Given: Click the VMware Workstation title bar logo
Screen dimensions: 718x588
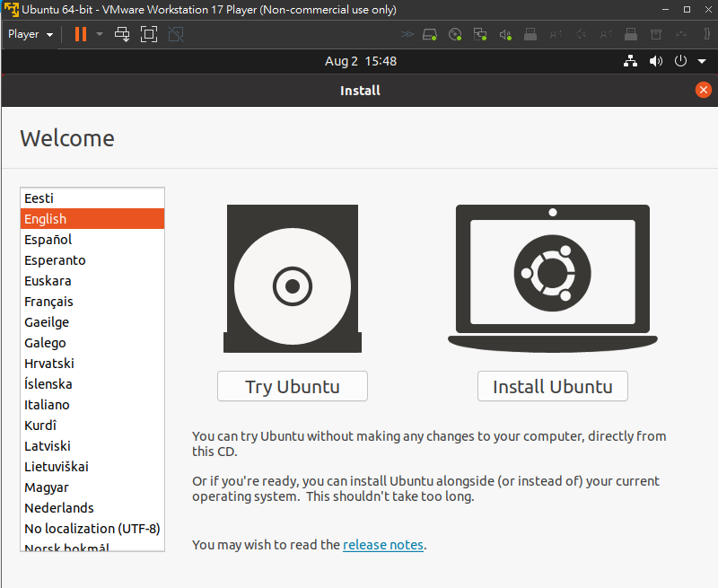Looking at the screenshot, I should tap(12, 10).
